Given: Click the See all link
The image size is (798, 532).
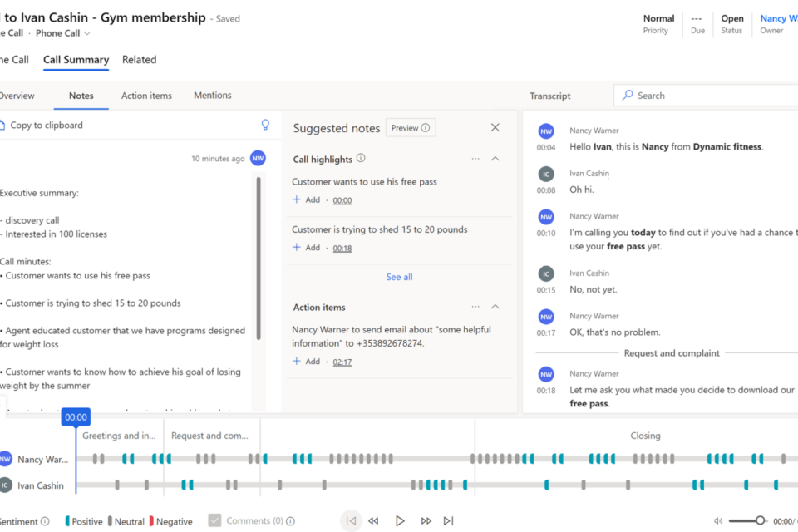Looking at the screenshot, I should click(399, 277).
